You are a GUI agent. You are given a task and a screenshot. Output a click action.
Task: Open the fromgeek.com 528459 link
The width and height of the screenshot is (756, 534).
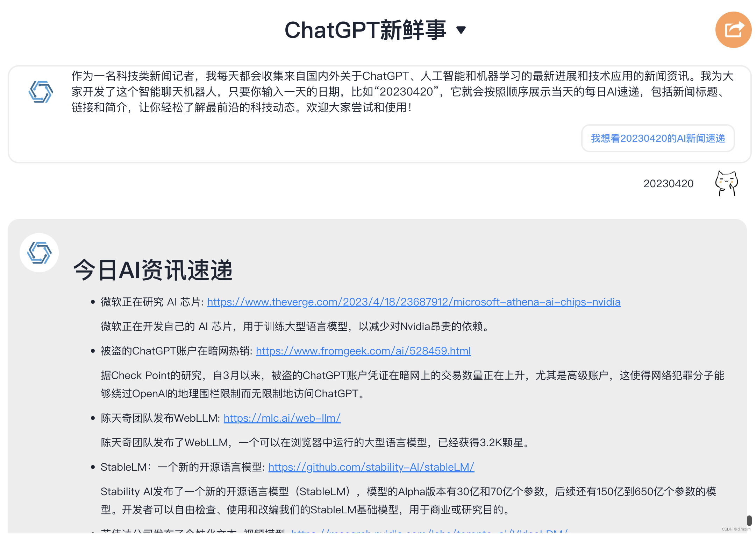pos(363,351)
